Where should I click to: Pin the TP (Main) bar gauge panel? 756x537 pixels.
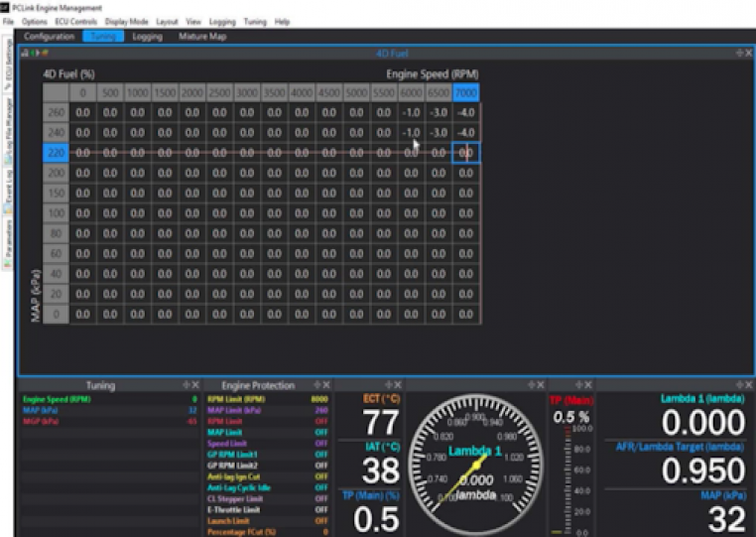tap(579, 384)
